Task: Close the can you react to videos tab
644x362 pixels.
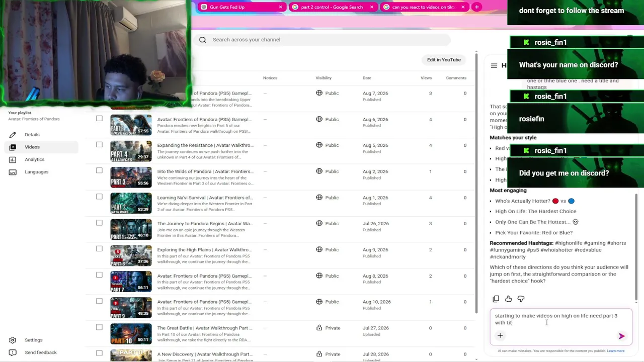Action: pos(463,7)
